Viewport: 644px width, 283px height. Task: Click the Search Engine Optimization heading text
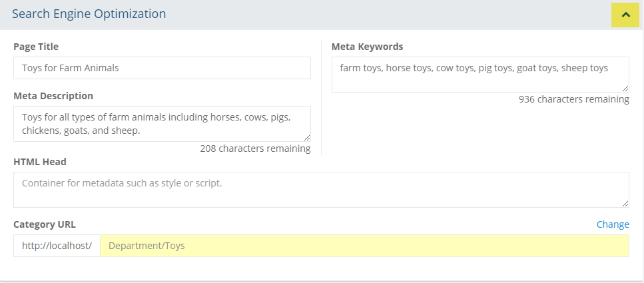coord(89,14)
